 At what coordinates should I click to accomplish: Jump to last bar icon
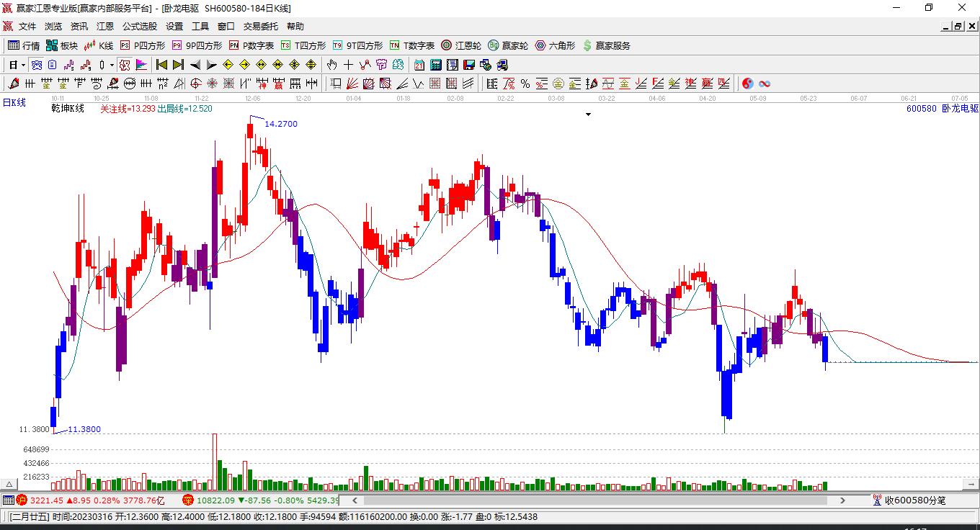pos(178,65)
